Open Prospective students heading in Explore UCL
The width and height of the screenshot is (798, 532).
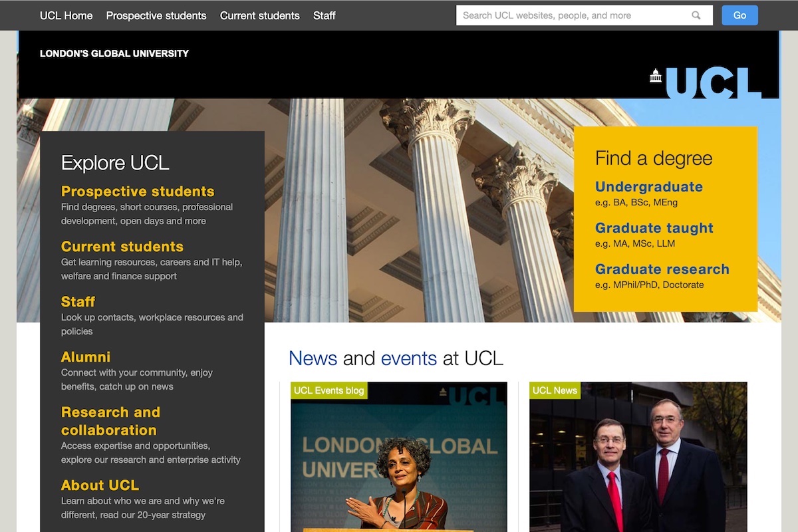click(138, 192)
